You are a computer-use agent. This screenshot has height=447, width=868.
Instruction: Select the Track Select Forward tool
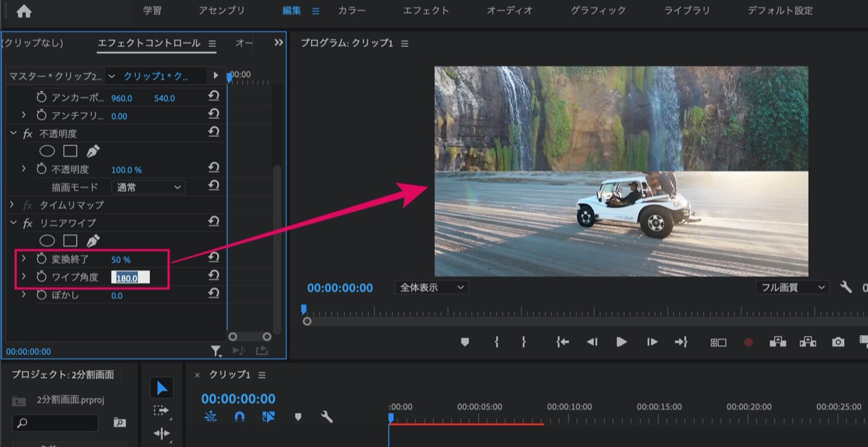tap(161, 411)
